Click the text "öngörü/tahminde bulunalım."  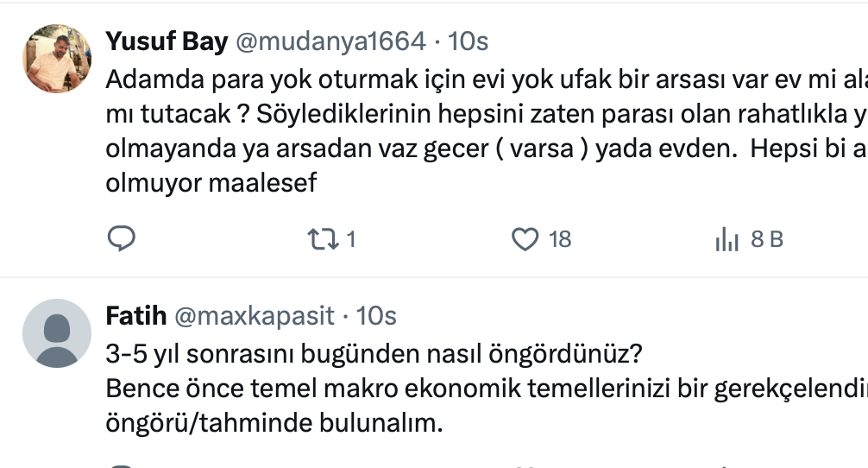click(x=274, y=423)
